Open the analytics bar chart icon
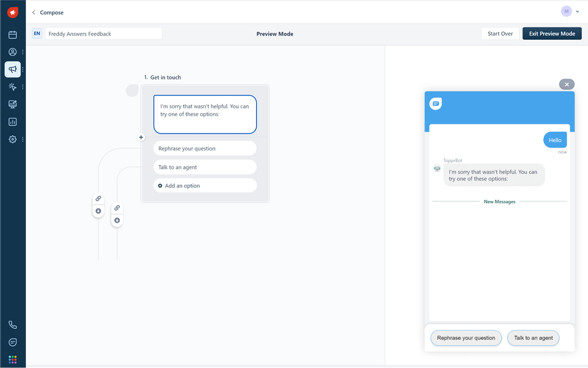The height and width of the screenshot is (368, 588). point(12,122)
